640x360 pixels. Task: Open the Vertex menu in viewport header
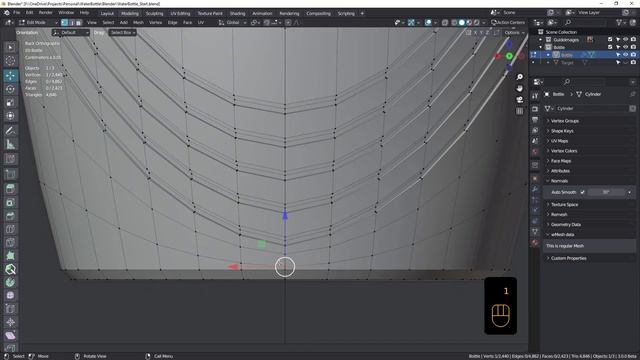[x=155, y=22]
